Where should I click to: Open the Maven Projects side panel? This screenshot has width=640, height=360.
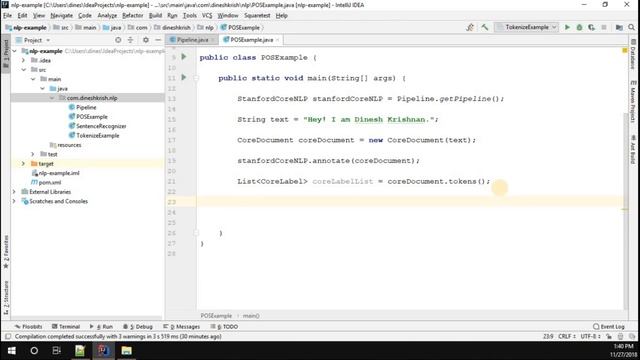(x=633, y=101)
